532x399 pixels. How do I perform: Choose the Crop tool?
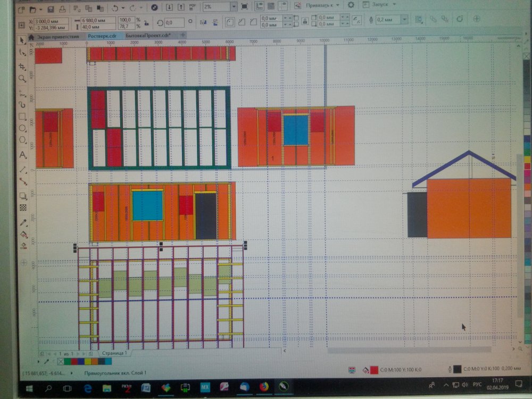pyautogui.click(x=22, y=66)
